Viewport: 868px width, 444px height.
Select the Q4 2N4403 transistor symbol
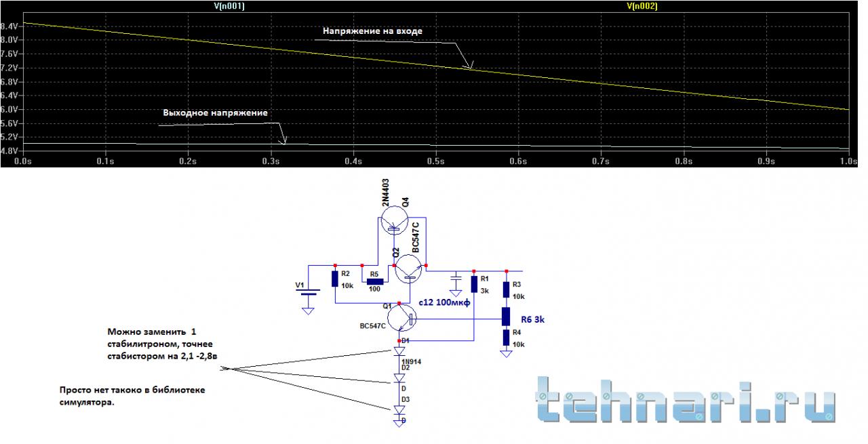pyautogui.click(x=394, y=220)
